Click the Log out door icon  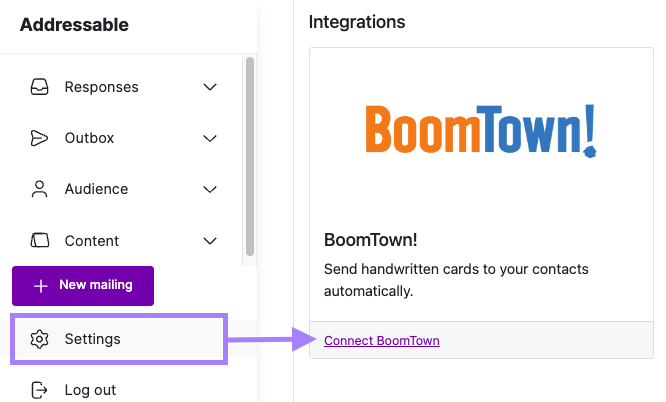[40, 390]
